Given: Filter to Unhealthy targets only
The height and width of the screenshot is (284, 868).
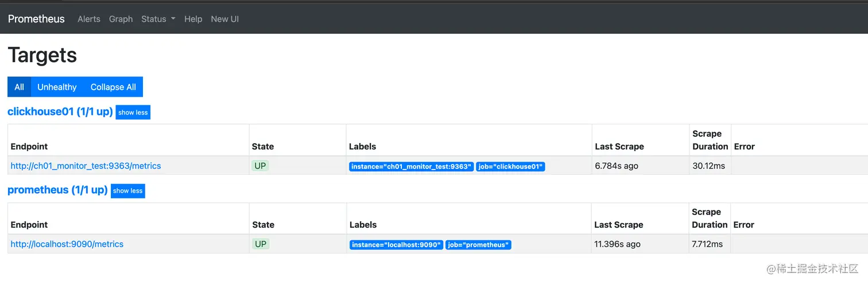Looking at the screenshot, I should (x=57, y=87).
